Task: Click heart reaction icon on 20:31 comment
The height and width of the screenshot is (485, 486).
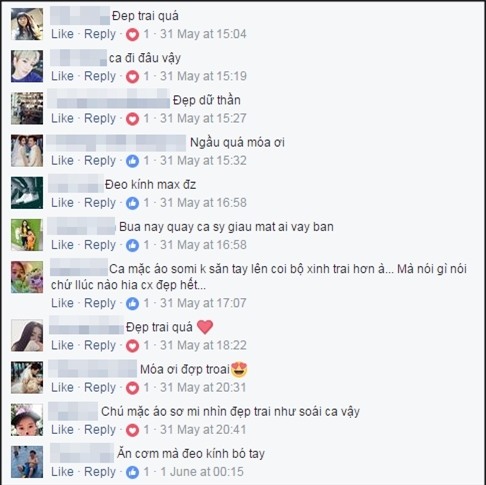Action: tap(132, 388)
